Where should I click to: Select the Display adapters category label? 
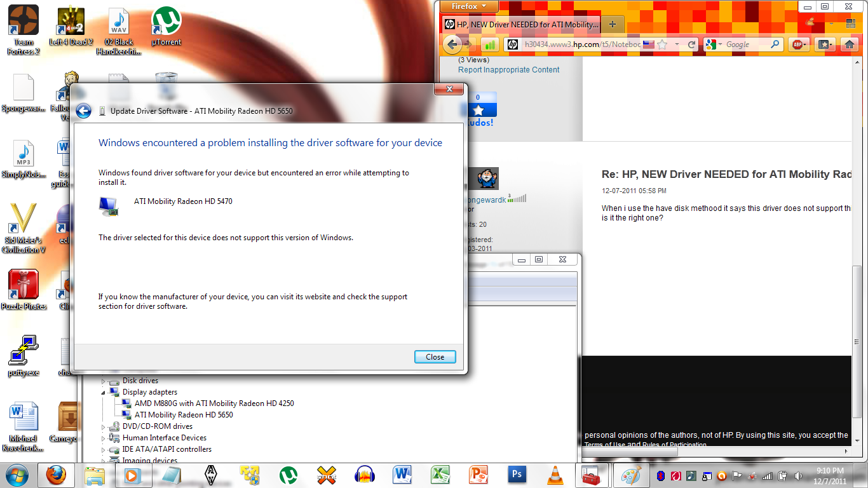coord(150,392)
